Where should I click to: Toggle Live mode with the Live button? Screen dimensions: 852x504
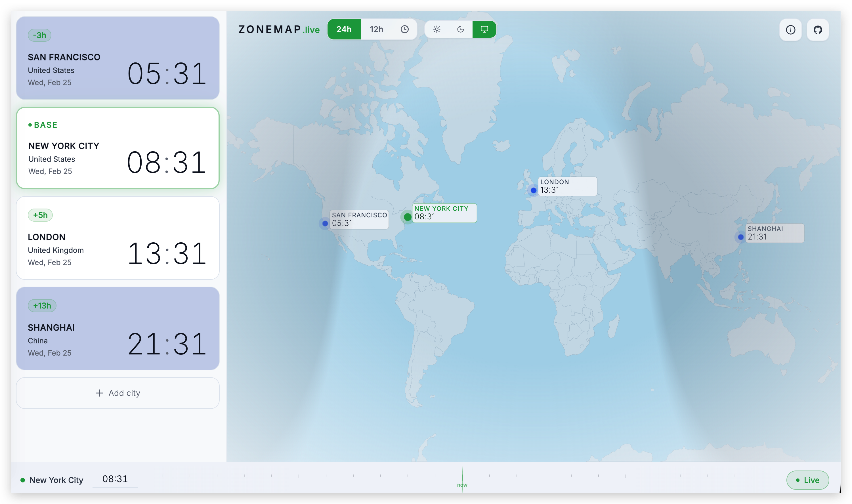pos(807,480)
